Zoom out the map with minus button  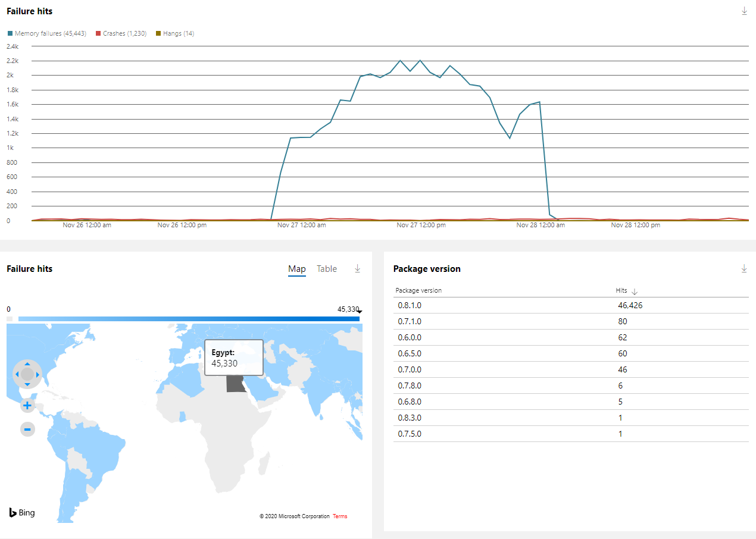pyautogui.click(x=27, y=429)
